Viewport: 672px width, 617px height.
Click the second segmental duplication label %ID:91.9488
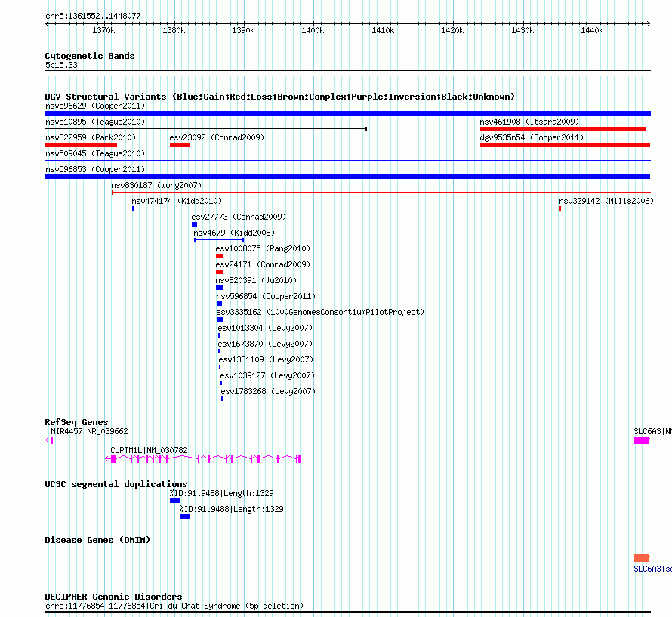[x=232, y=509]
